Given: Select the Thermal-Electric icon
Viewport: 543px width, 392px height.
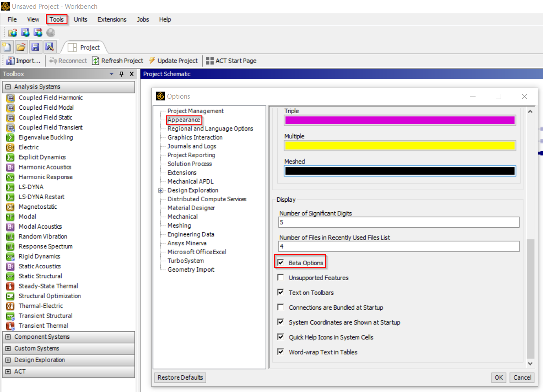Looking at the screenshot, I should [11, 306].
